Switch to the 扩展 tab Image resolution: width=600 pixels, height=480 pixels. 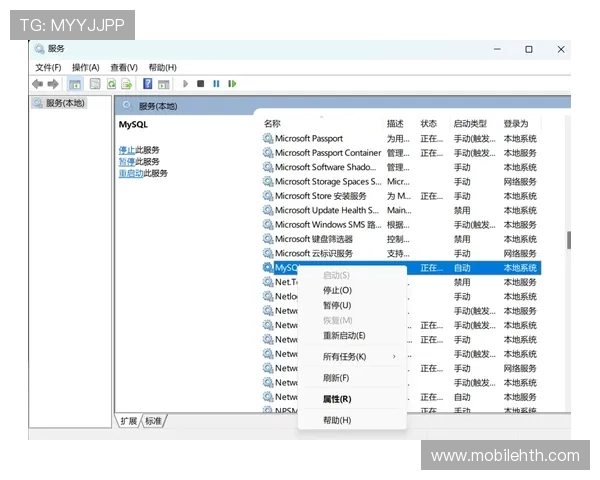click(129, 421)
